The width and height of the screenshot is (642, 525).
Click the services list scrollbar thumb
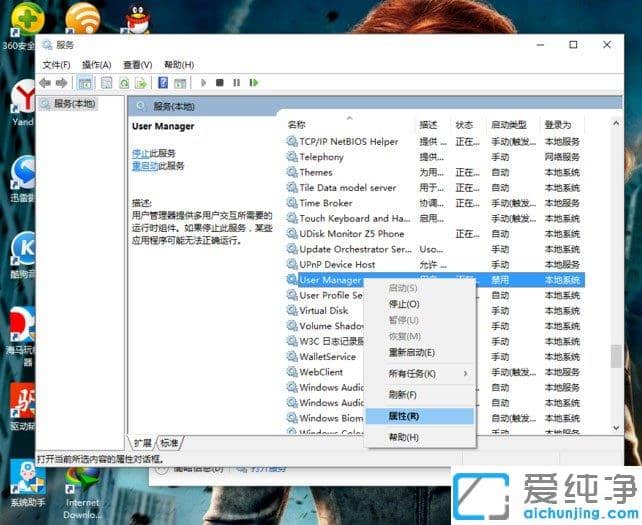tap(616, 356)
